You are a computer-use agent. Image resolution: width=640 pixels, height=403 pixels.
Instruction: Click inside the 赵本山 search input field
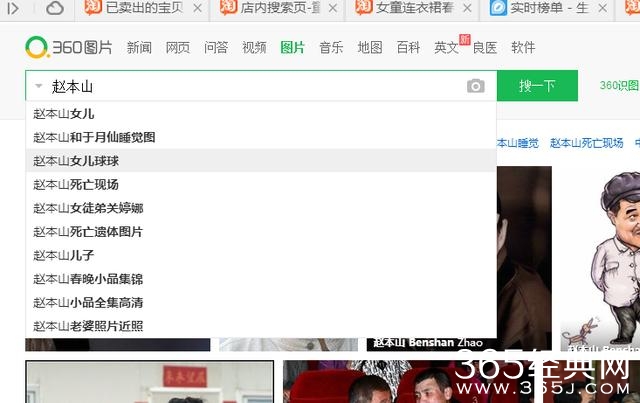click(250, 87)
